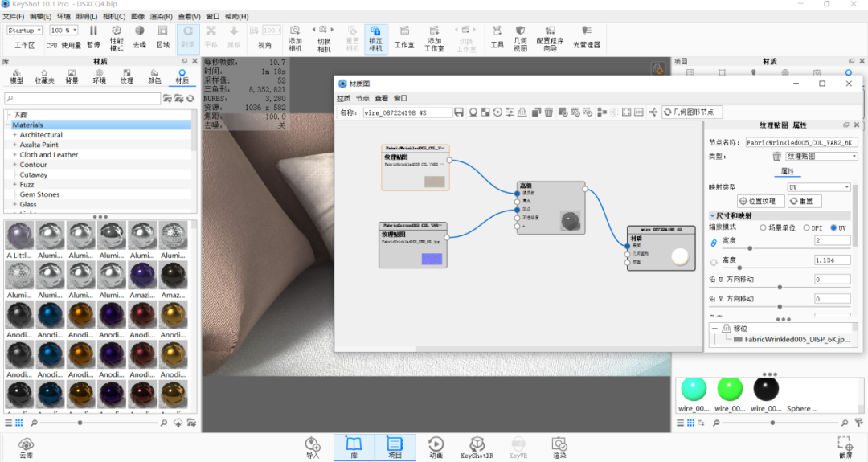868x462 pixels.
Task: Click play preview icon in graph toolbar
Action: [497, 112]
